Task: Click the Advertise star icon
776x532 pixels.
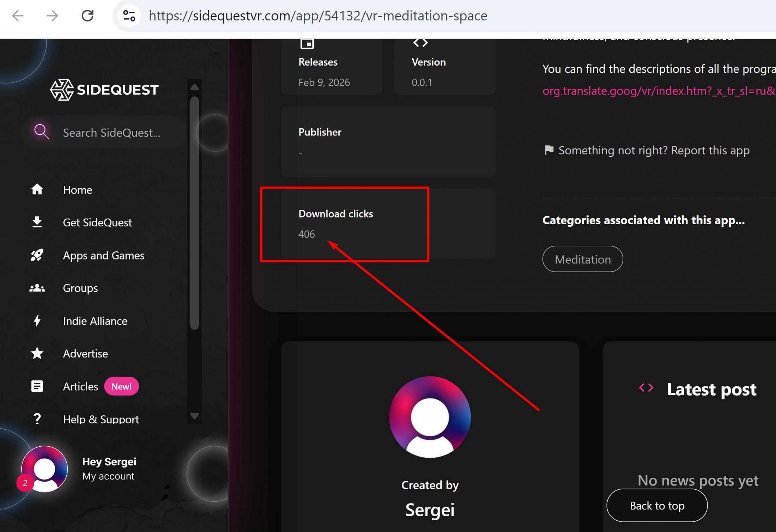Action: 37,353
